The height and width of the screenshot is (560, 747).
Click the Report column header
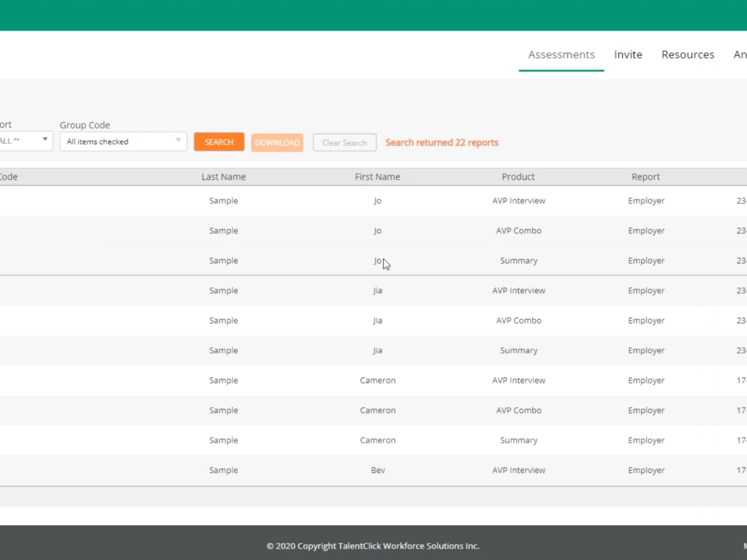pyautogui.click(x=646, y=177)
